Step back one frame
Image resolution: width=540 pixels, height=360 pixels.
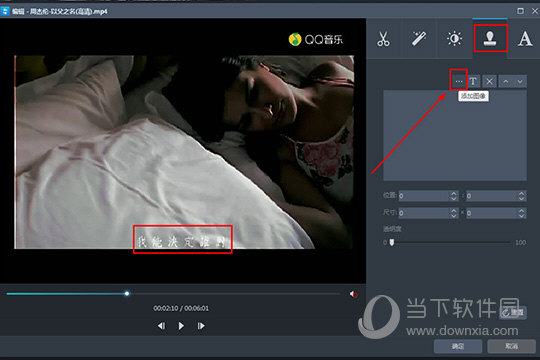pos(161,326)
